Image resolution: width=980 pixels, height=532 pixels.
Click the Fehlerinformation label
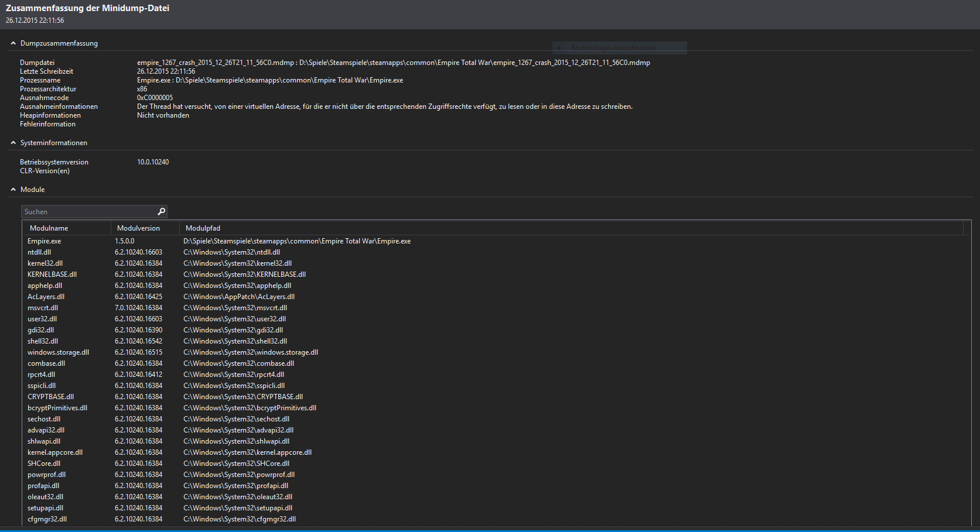point(47,124)
